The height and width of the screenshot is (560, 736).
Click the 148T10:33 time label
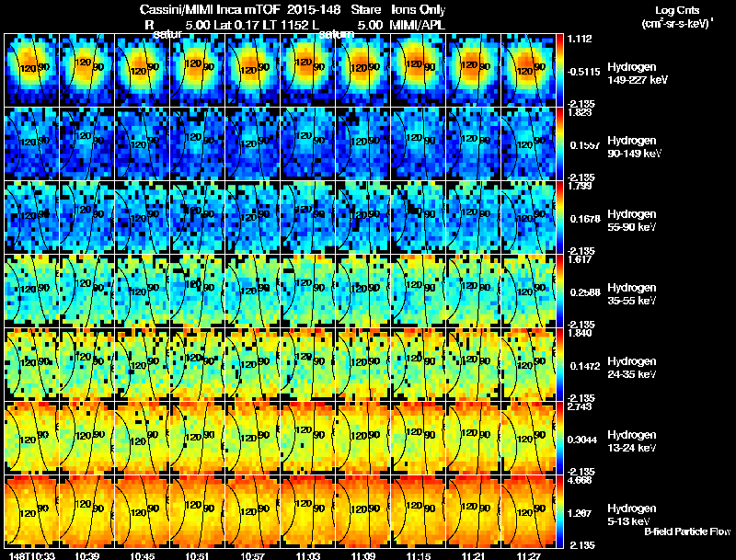pyautogui.click(x=31, y=555)
